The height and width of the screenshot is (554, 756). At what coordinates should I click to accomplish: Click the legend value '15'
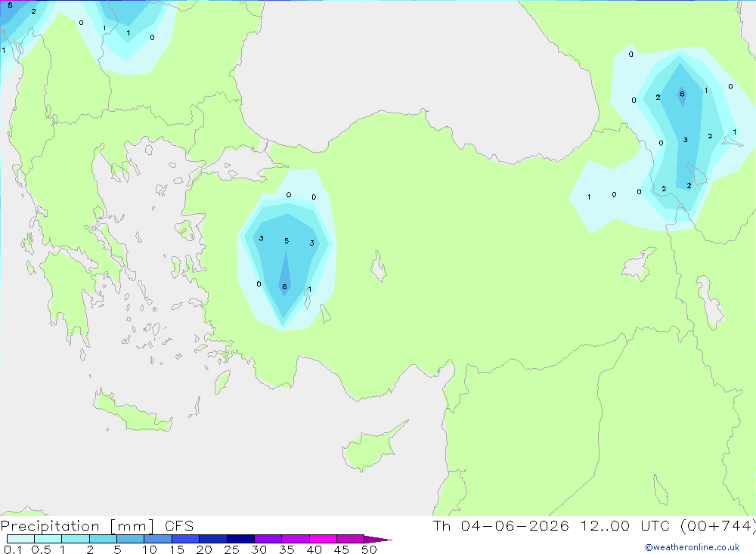coord(177,549)
